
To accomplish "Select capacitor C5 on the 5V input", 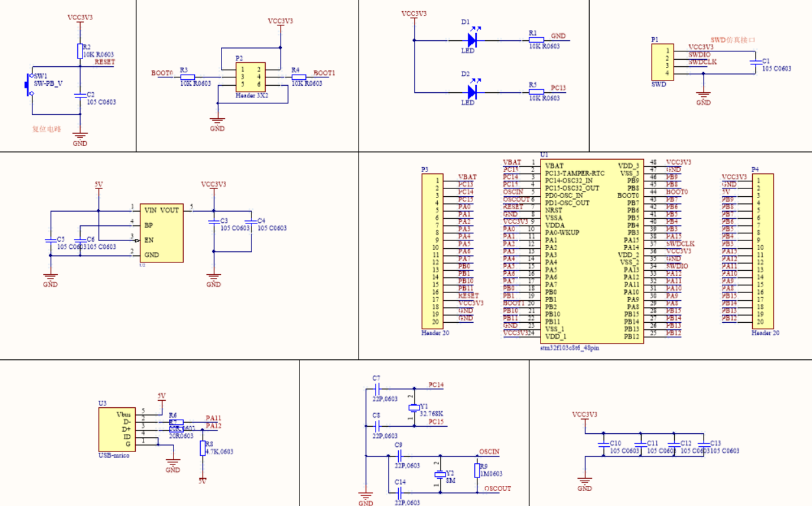I will pos(50,240).
